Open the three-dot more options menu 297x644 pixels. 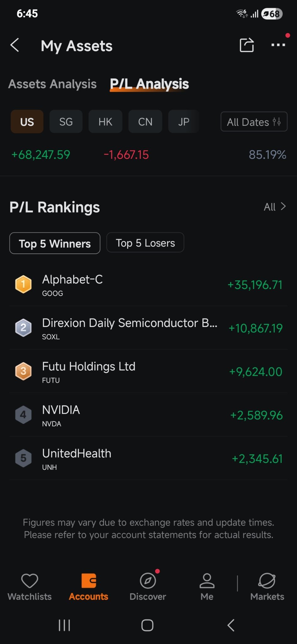coord(278,45)
